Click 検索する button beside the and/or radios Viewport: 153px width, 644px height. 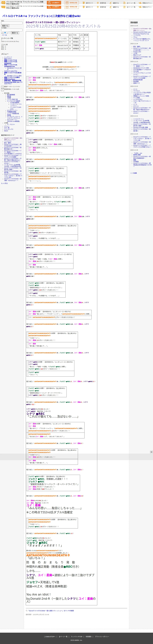(15, 33)
